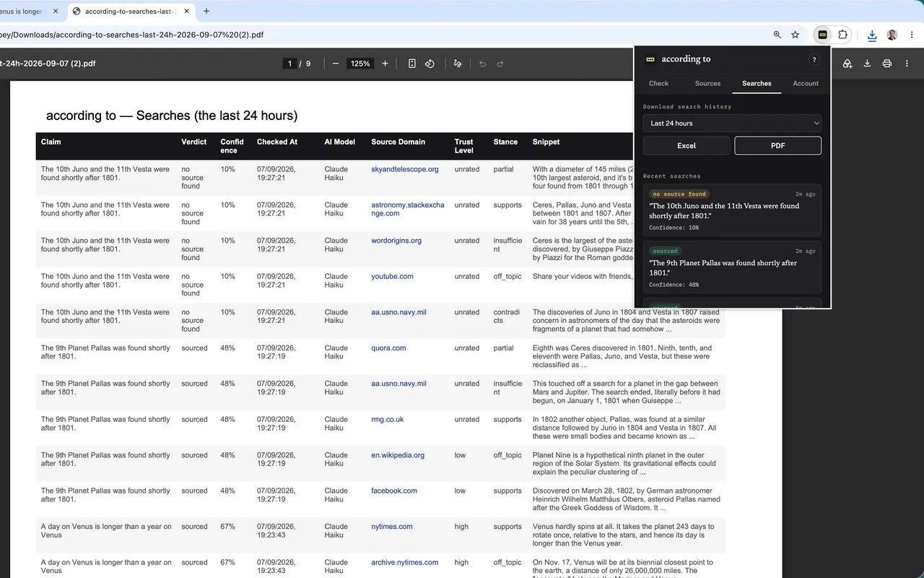Click the 'Stance' column header
924x578 pixels.
tap(505, 142)
